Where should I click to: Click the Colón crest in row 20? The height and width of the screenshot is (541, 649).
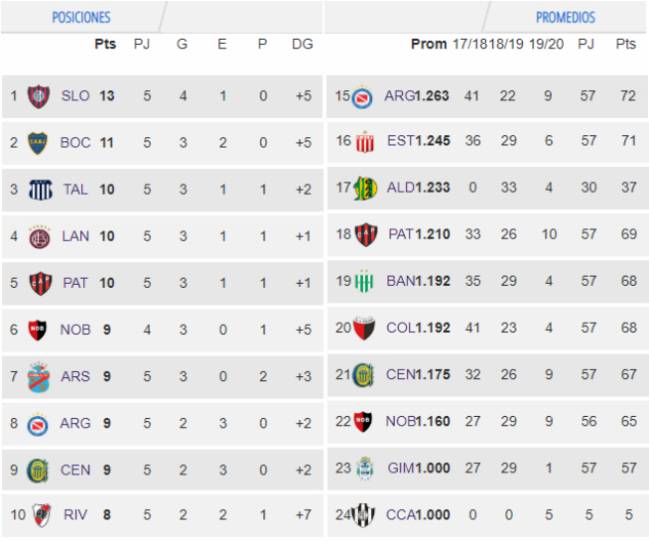point(364,328)
